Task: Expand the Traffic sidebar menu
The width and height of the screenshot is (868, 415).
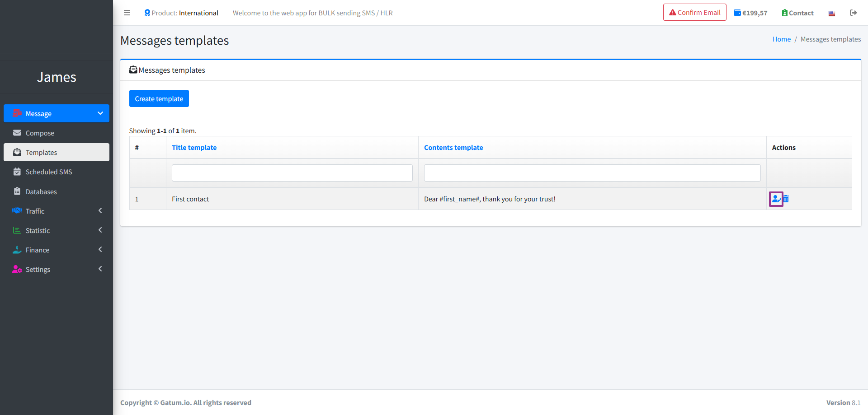Action: [x=57, y=211]
